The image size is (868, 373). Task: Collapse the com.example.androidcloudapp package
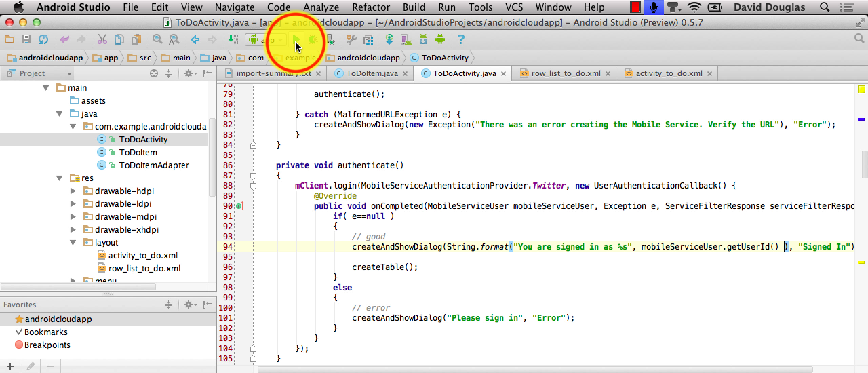click(73, 126)
